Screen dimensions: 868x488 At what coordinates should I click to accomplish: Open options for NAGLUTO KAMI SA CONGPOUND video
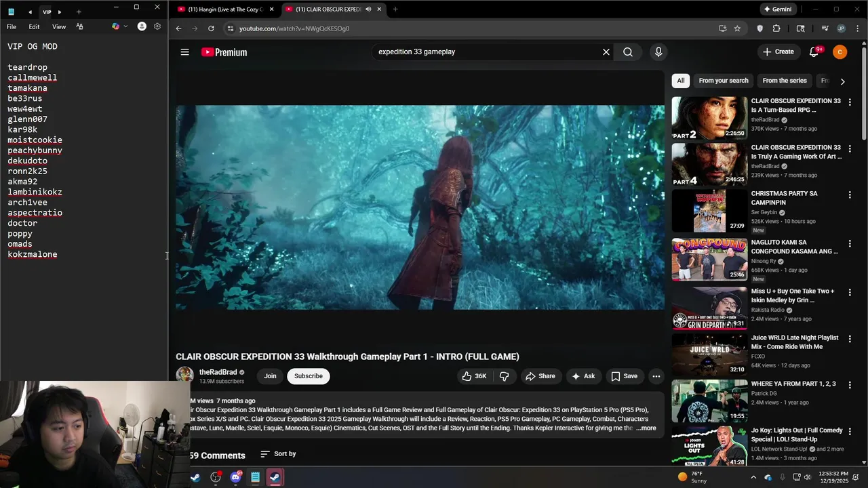tap(850, 243)
